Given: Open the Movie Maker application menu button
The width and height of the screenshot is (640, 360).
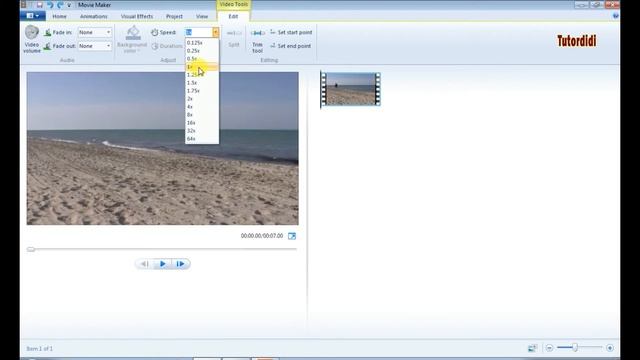Looking at the screenshot, I should tap(33, 16).
